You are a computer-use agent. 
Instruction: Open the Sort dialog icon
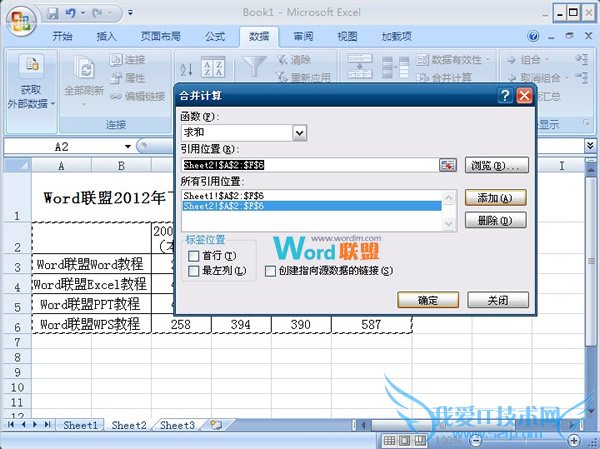click(x=213, y=67)
